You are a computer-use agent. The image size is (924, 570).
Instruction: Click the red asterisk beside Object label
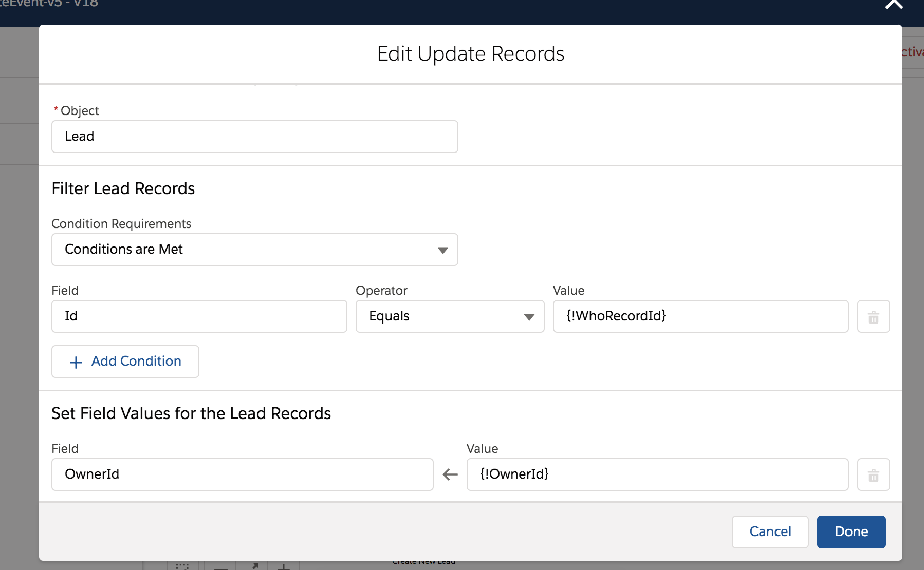(x=56, y=110)
